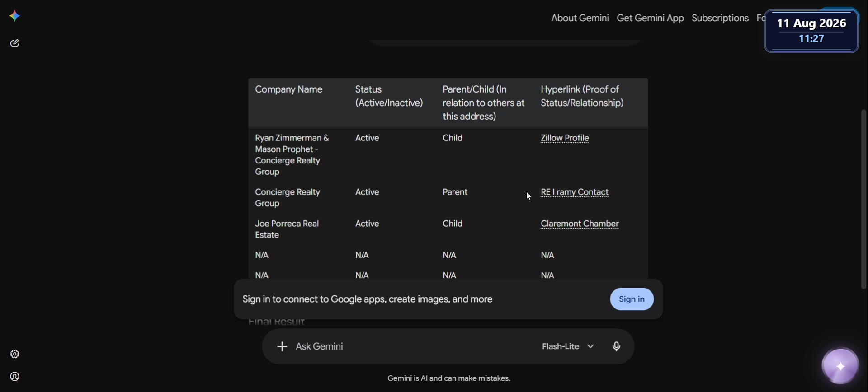Select the Joe Porreca Real Estate cell
Viewport: 868px width, 392px height.
click(x=287, y=229)
